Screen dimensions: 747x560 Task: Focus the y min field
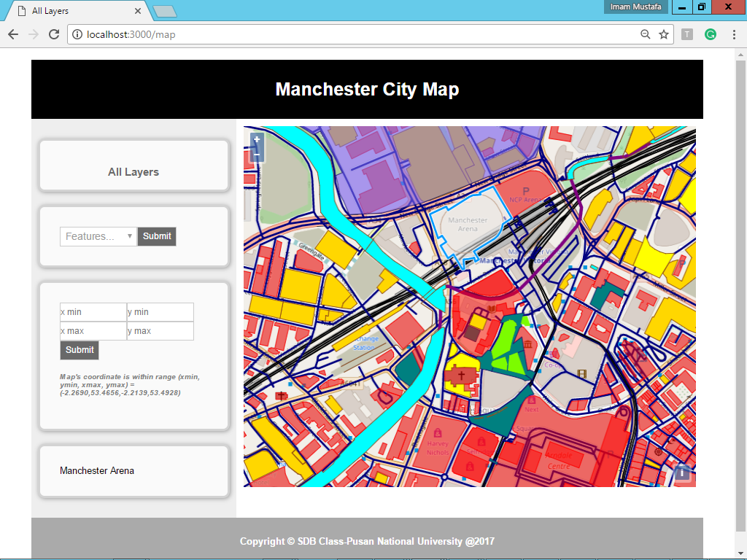[160, 312]
